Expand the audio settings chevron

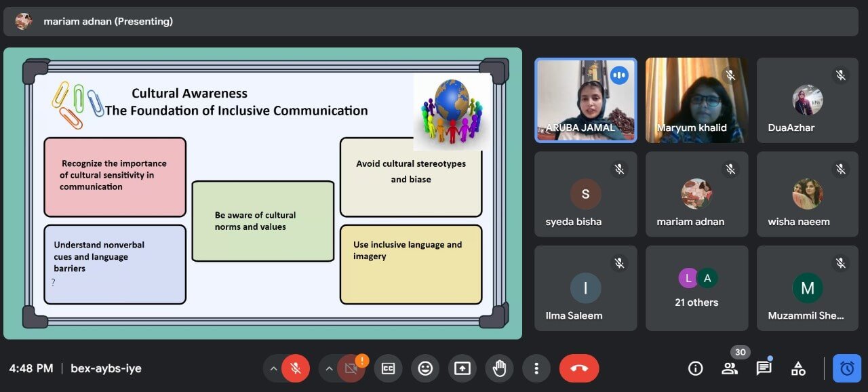[x=273, y=368]
